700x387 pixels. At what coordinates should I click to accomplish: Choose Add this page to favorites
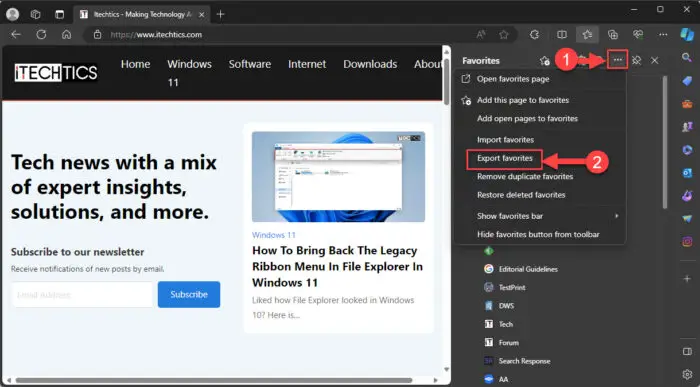coord(540,100)
